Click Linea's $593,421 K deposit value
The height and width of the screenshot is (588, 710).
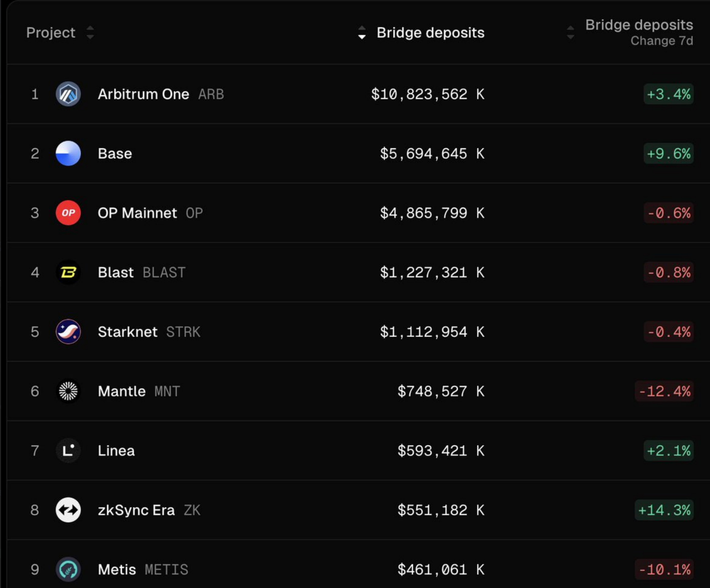tap(441, 451)
